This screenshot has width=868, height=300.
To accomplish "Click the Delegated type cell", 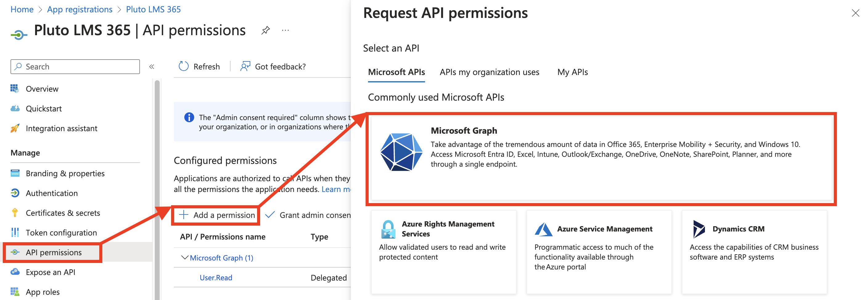I will [x=329, y=278].
